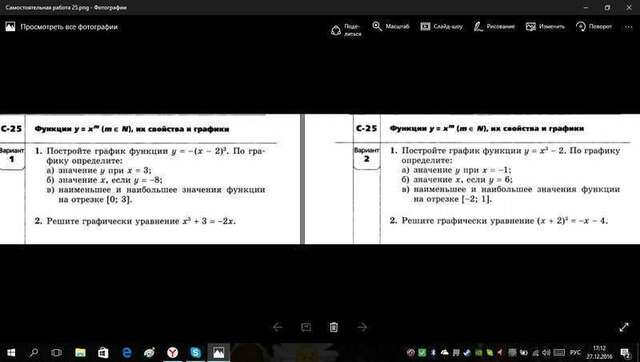
Task: Launch Skype from the taskbar
Action: click(x=196, y=352)
